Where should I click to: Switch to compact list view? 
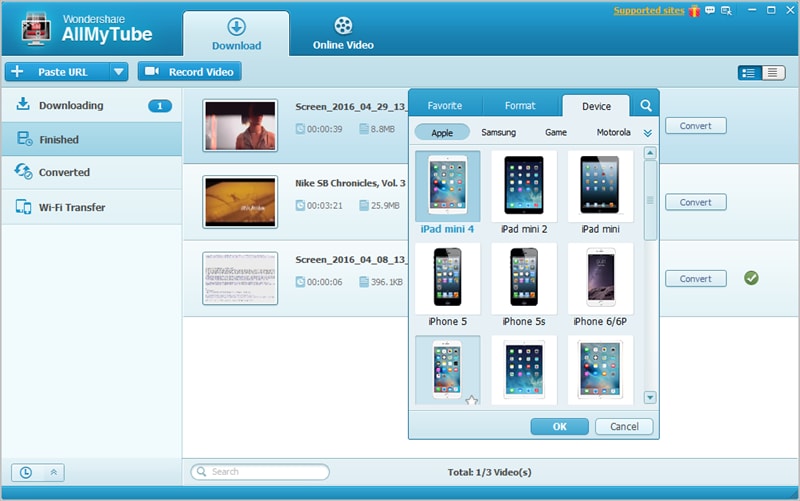(773, 73)
